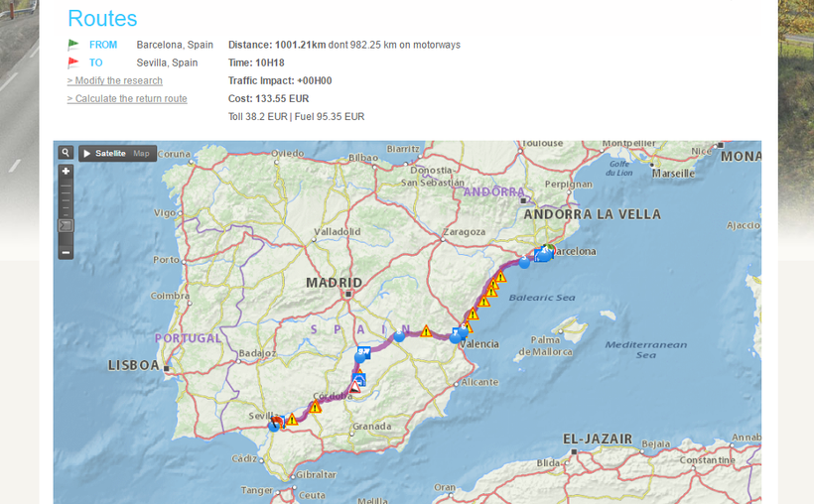The height and width of the screenshot is (504, 814).
Task: Click the Sevilla destination marker on map
Action: (x=276, y=423)
